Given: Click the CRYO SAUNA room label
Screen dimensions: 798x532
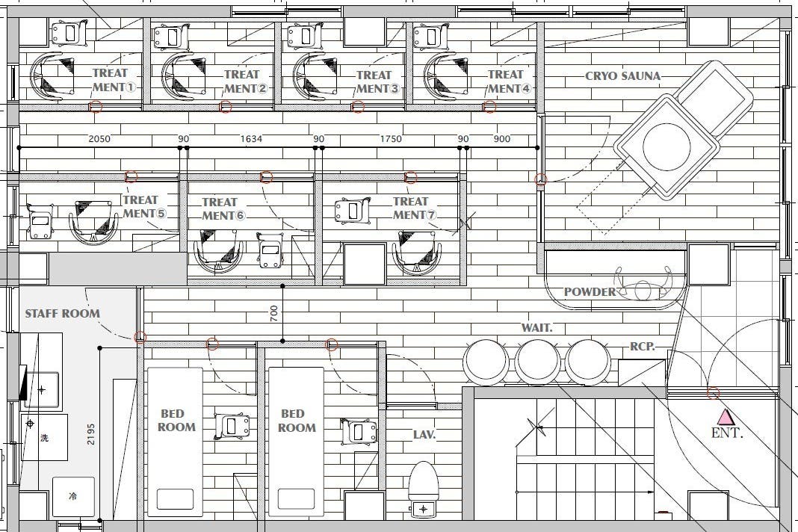Looking at the screenshot, I should [x=622, y=76].
